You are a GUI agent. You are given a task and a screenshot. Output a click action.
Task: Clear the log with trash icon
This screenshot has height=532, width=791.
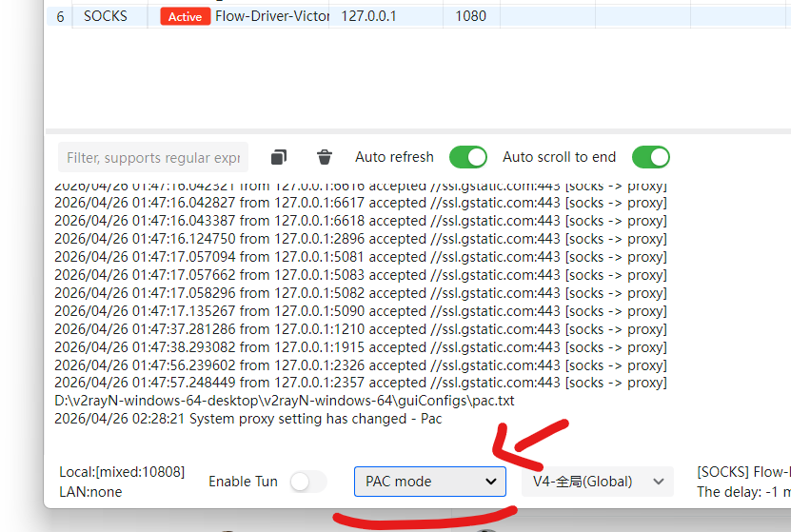coord(325,157)
